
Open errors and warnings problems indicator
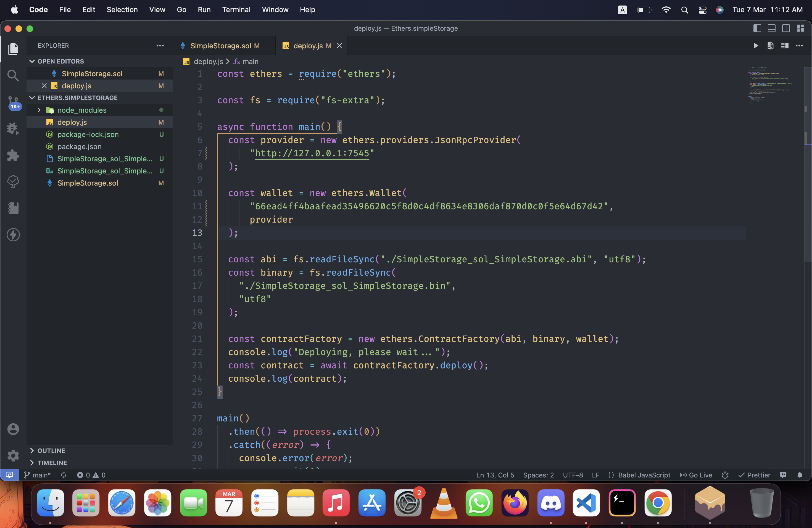pos(91,475)
